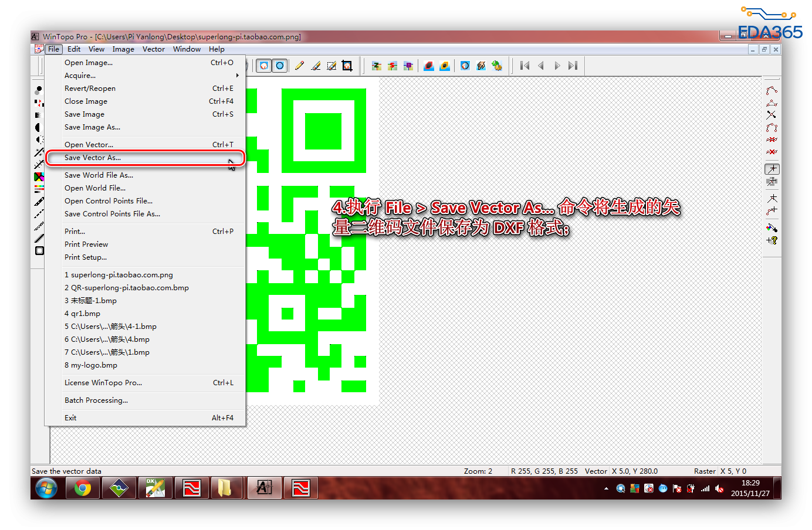Open the file explorer folder on taskbar
812x530 pixels.
(225, 488)
